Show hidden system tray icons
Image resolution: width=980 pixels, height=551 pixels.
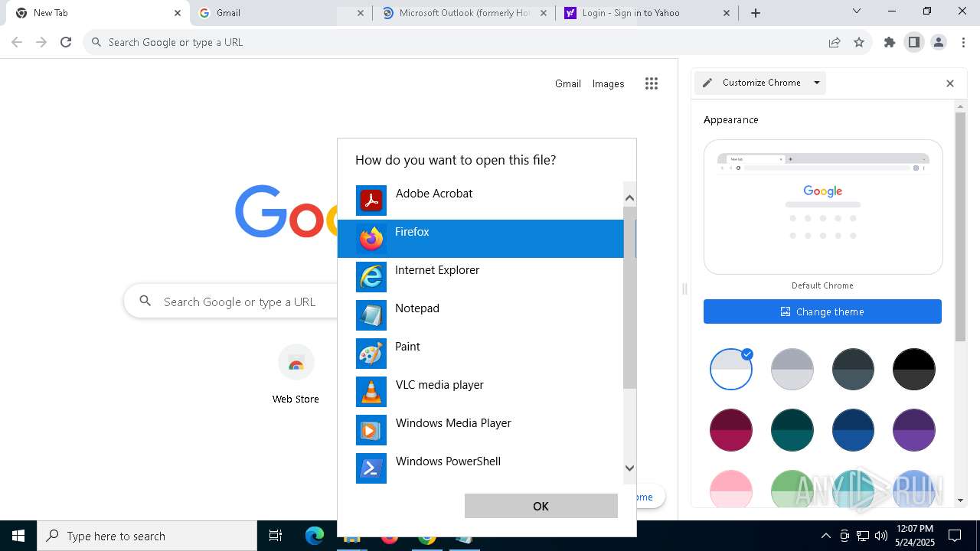pyautogui.click(x=825, y=536)
